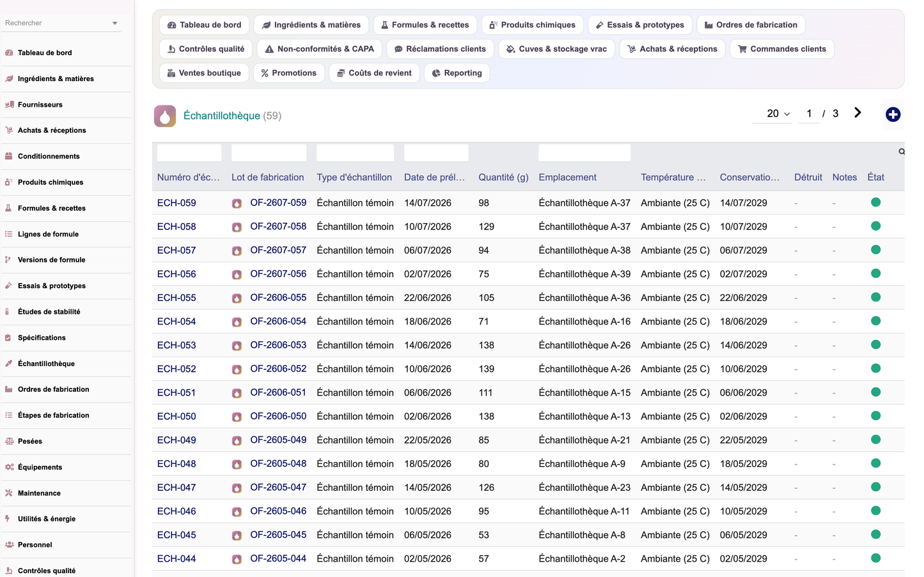Click the Échantillothèque droplet logo icon
Image resolution: width=924 pixels, height=577 pixels.
(165, 116)
